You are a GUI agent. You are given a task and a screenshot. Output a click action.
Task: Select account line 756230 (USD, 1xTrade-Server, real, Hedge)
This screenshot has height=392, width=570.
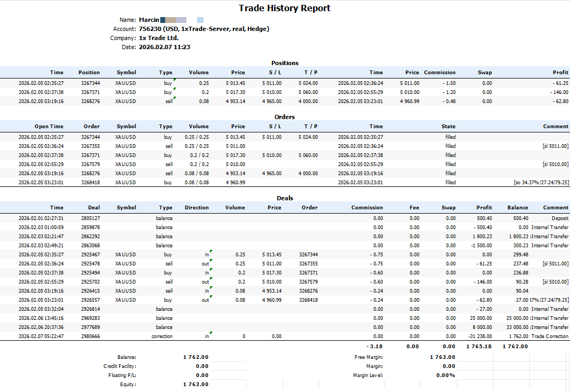tap(204, 29)
